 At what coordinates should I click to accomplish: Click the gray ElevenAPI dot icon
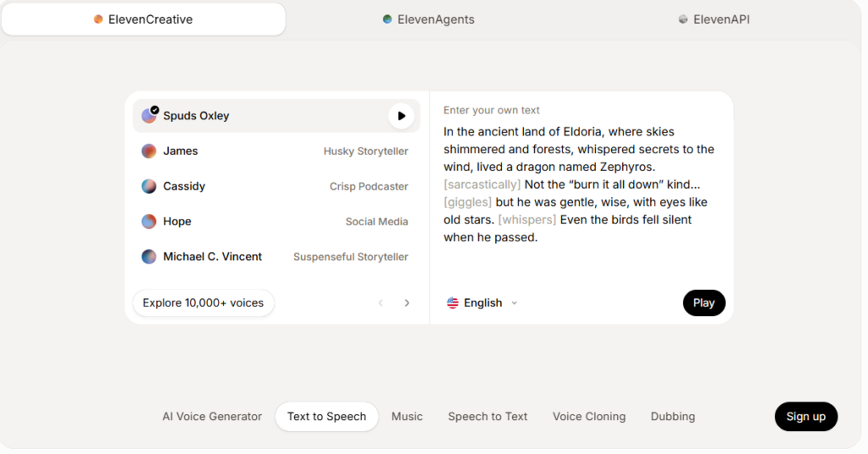point(683,19)
